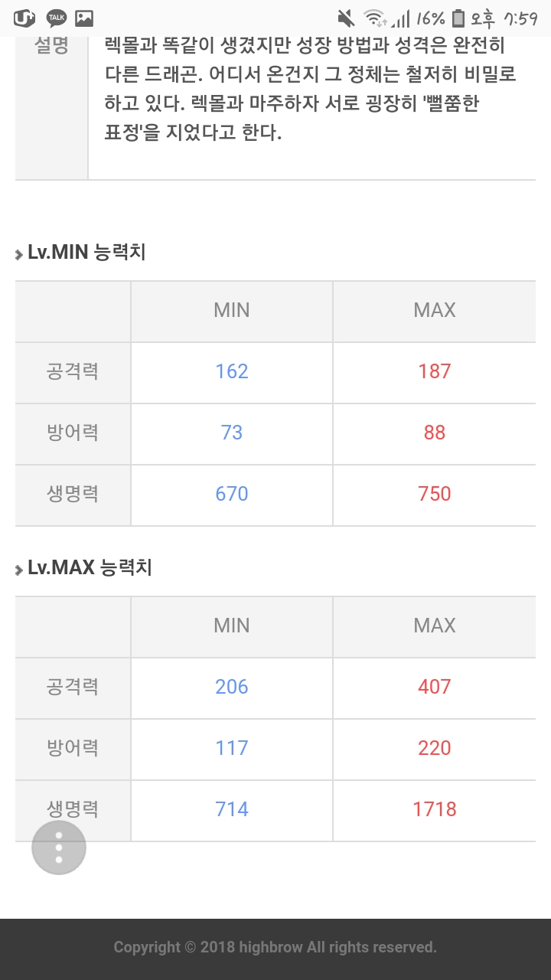Image resolution: width=551 pixels, height=980 pixels.
Task: Tap the cellular signal bars icon
Action: click(x=401, y=18)
